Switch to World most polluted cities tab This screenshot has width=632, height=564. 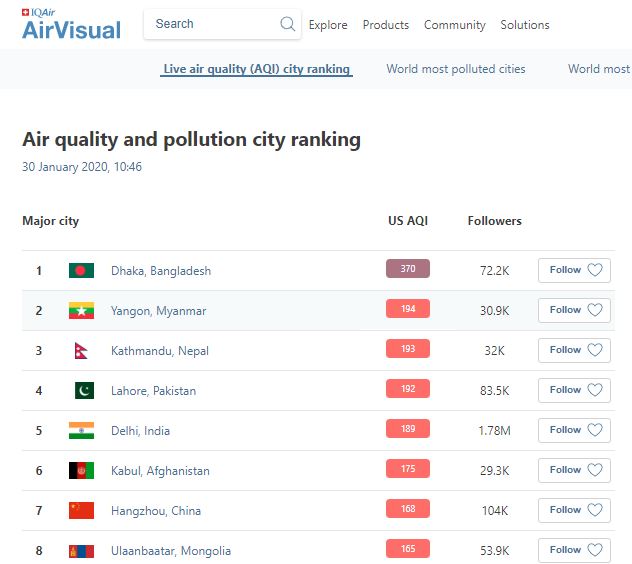click(x=455, y=69)
